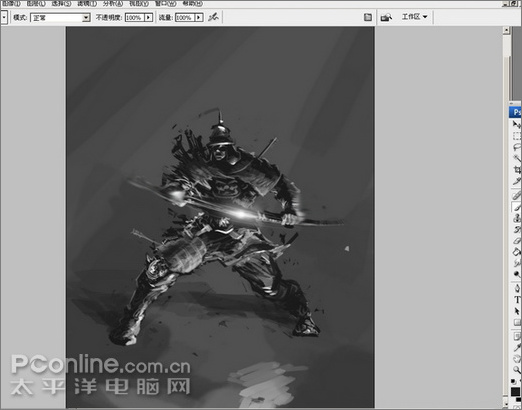Select the Magic Wand tool
The image size is (522, 410).
coord(517,158)
